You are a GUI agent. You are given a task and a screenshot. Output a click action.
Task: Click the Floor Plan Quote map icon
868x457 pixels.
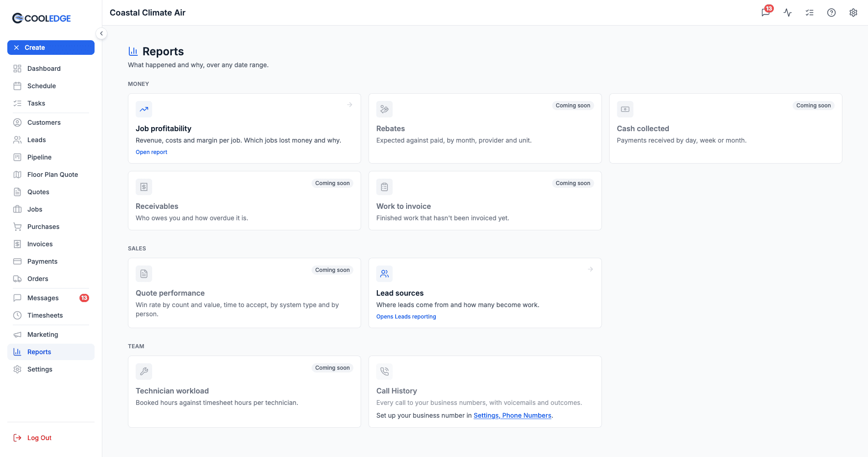pos(17,175)
